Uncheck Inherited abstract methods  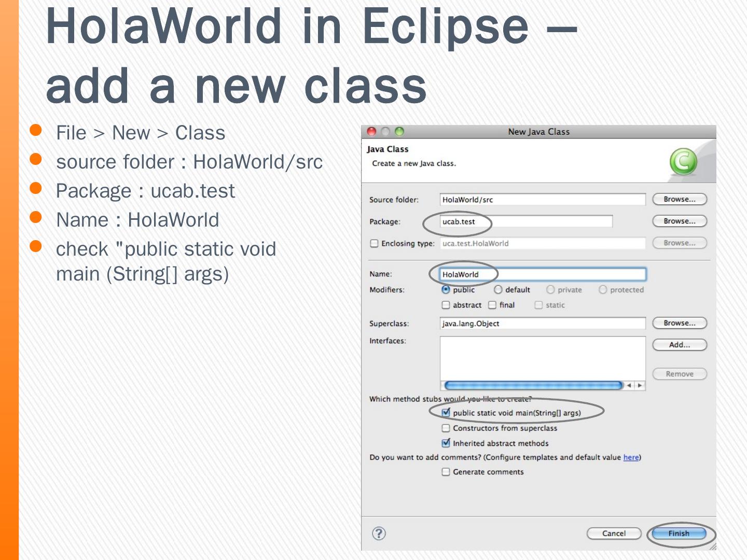tap(446, 443)
